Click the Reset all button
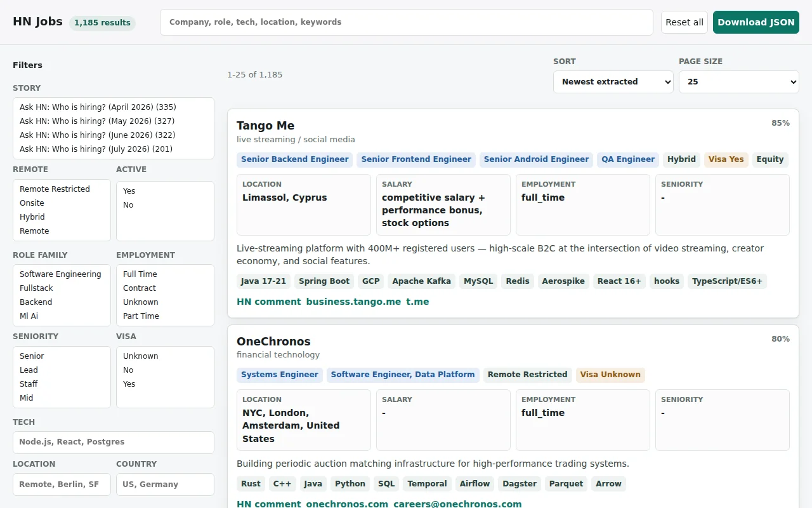This screenshot has width=812, height=508. pyautogui.click(x=684, y=22)
